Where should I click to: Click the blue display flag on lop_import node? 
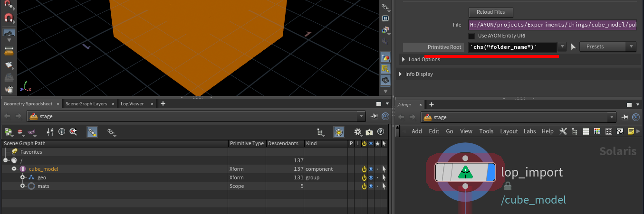(490, 173)
